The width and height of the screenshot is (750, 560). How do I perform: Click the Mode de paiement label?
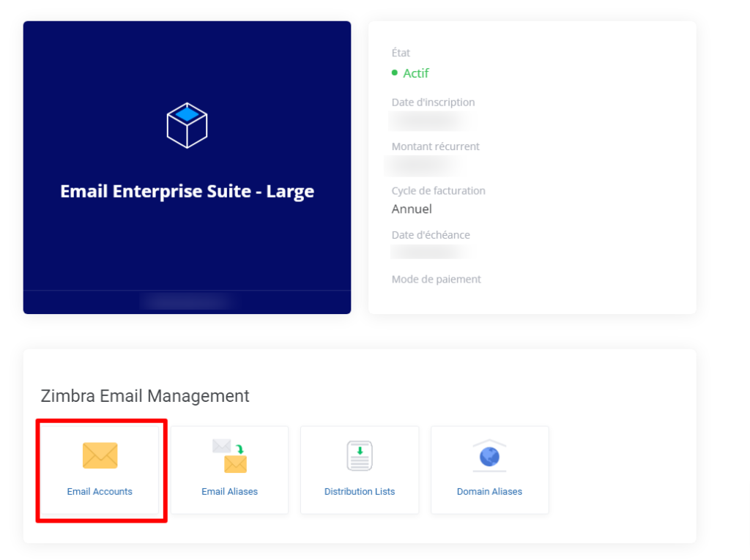437,280
